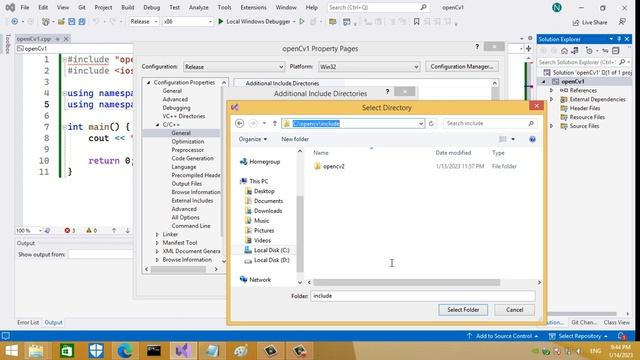Click the Live Share button
The height and width of the screenshot is (360, 640).
[x=590, y=22]
